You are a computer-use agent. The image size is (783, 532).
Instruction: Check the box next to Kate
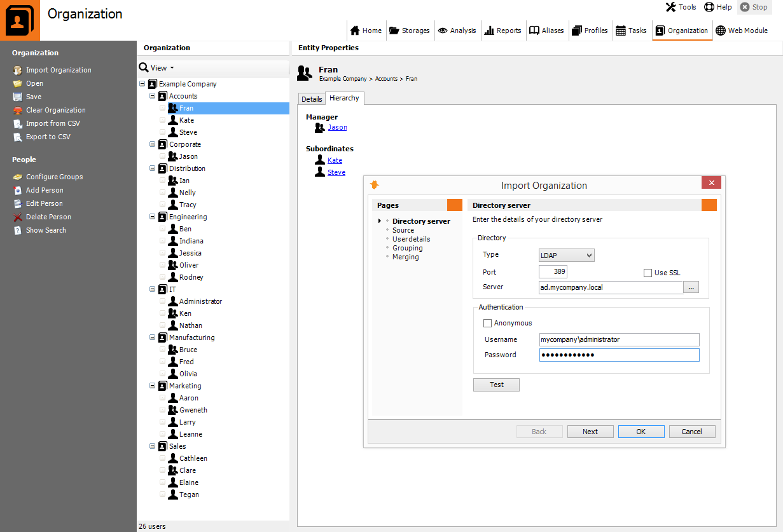(x=163, y=120)
